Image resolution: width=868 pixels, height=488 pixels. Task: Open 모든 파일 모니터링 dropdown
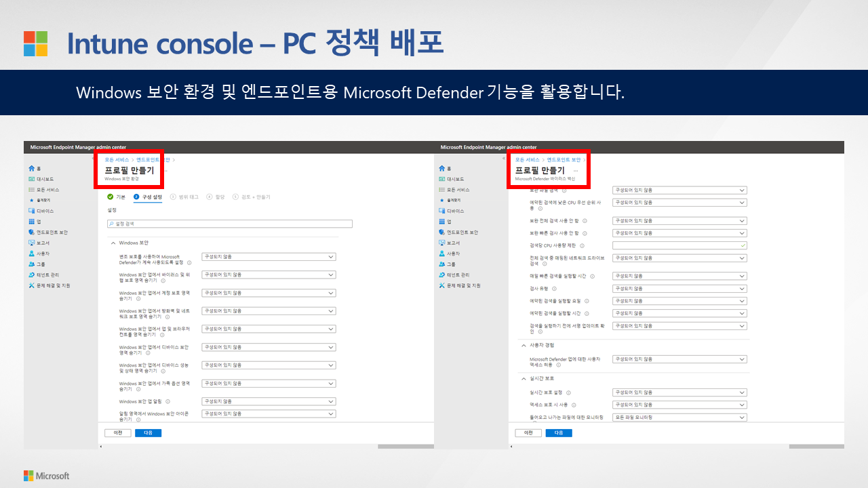[679, 418]
